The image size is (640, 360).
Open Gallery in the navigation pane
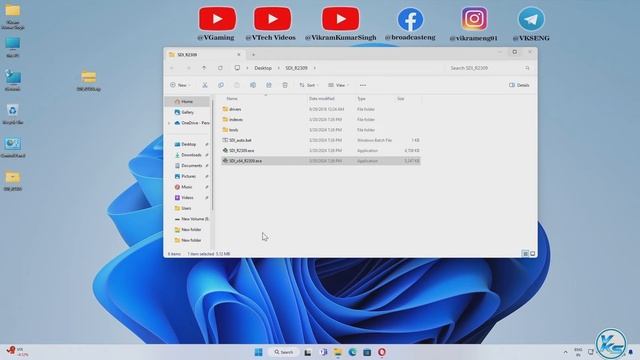point(187,112)
